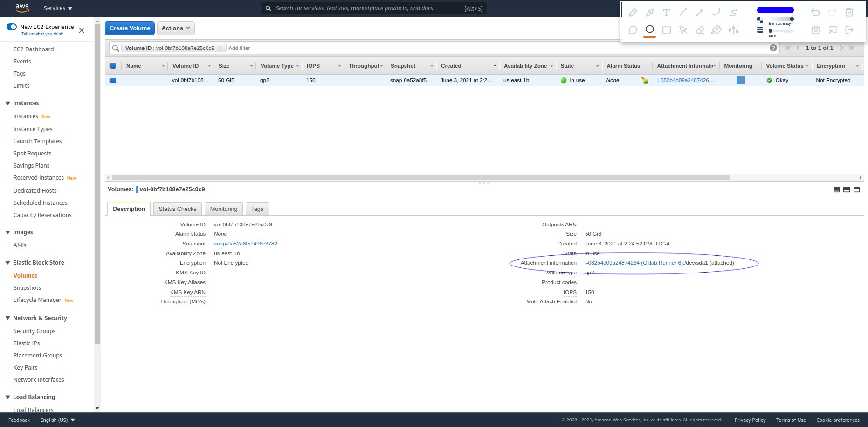The width and height of the screenshot is (868, 427).
Task: Open the filter help question icon
Action: click(773, 48)
